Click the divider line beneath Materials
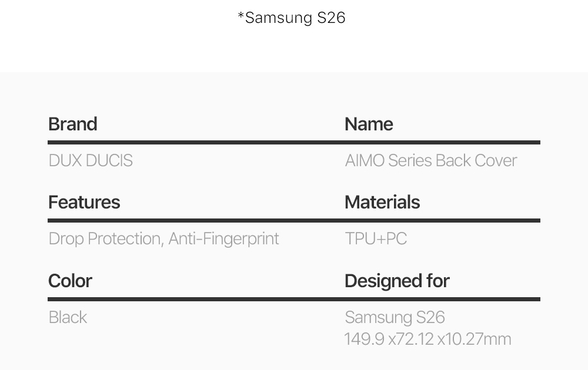588x370 pixels. click(442, 220)
